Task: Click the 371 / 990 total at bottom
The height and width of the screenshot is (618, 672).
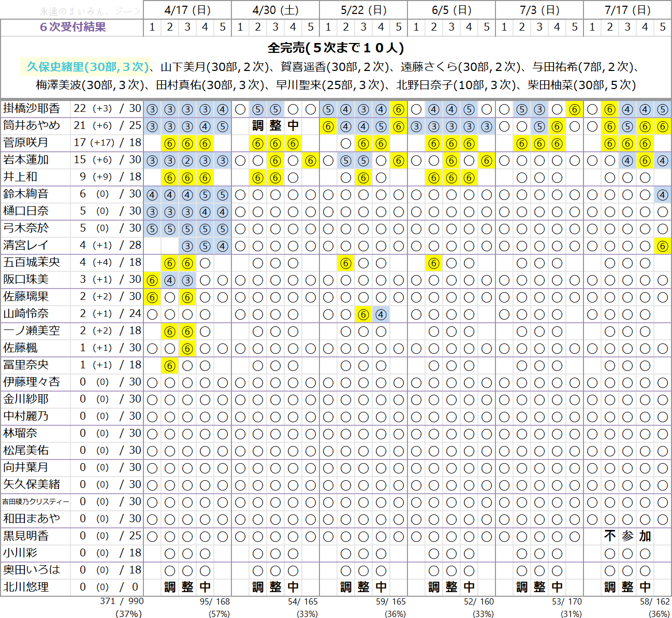Action: tap(122, 601)
